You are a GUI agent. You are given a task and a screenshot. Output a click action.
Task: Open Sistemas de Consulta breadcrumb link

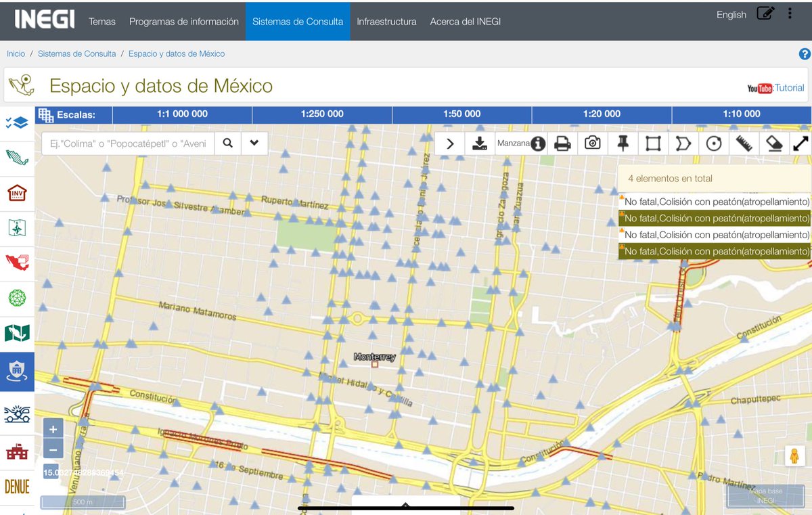tap(76, 53)
